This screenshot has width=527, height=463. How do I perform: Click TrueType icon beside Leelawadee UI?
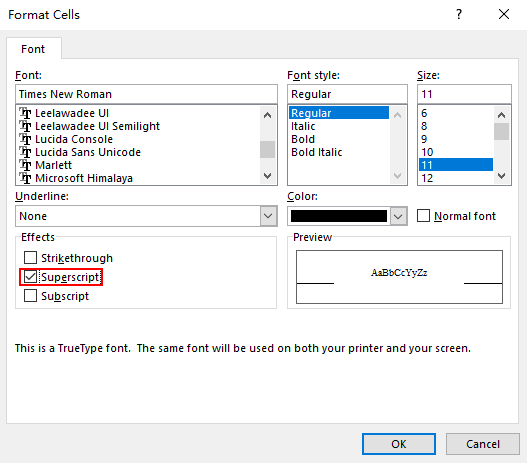click(26, 113)
